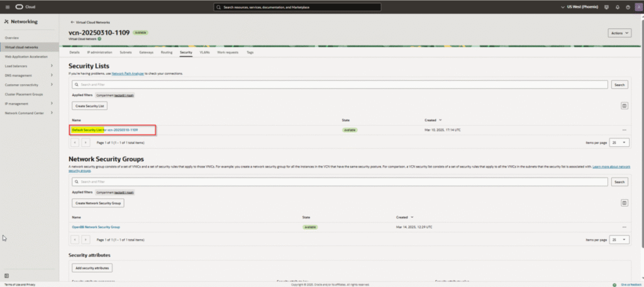Image resolution: width=644 pixels, height=287 pixels.
Task: Switch to the Routing tab
Action: [166, 53]
